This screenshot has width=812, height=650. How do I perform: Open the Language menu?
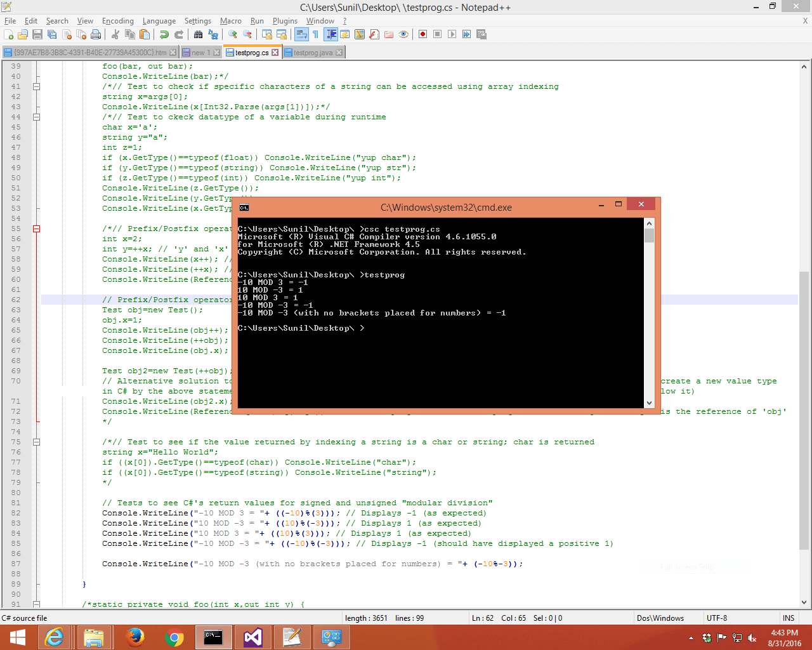(159, 21)
